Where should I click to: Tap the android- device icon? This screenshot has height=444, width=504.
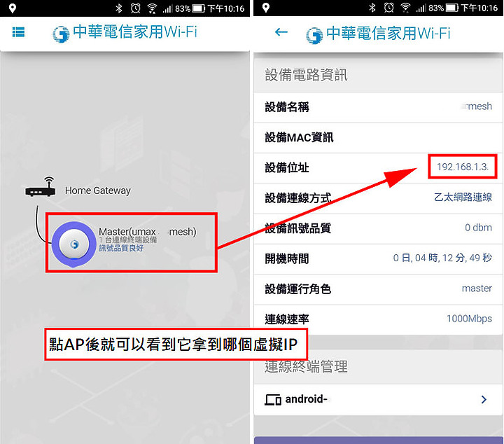[273, 400]
